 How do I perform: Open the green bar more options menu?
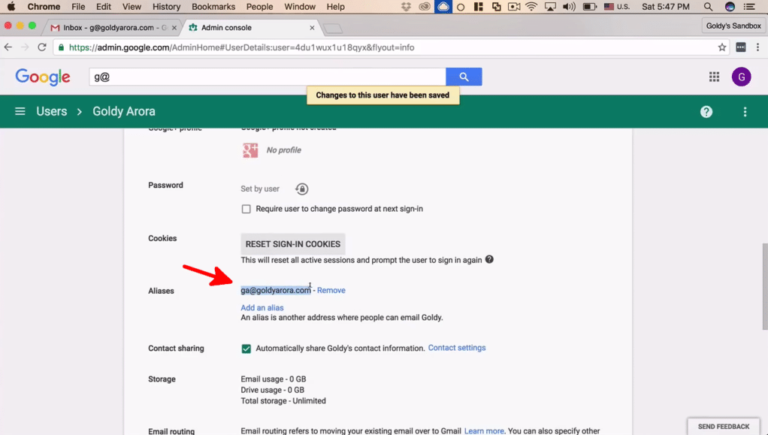[x=745, y=112]
